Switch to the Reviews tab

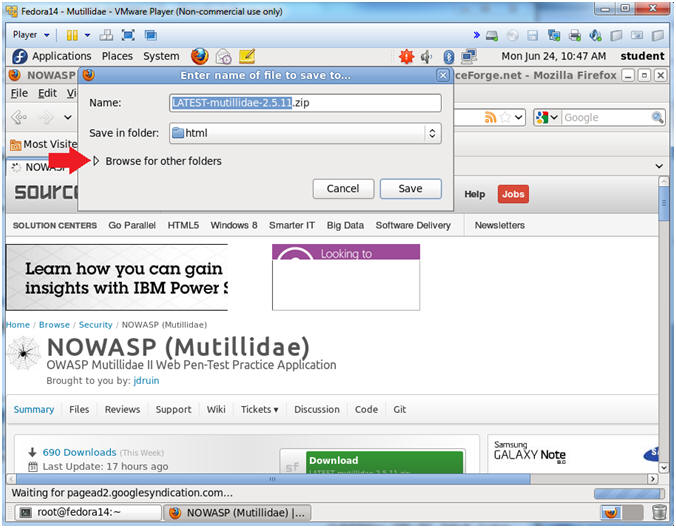[x=122, y=409]
